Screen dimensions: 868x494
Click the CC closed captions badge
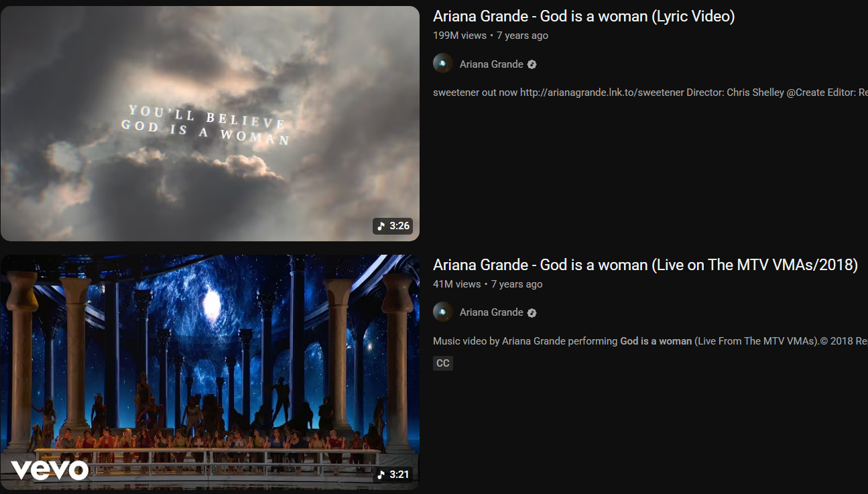pos(443,363)
